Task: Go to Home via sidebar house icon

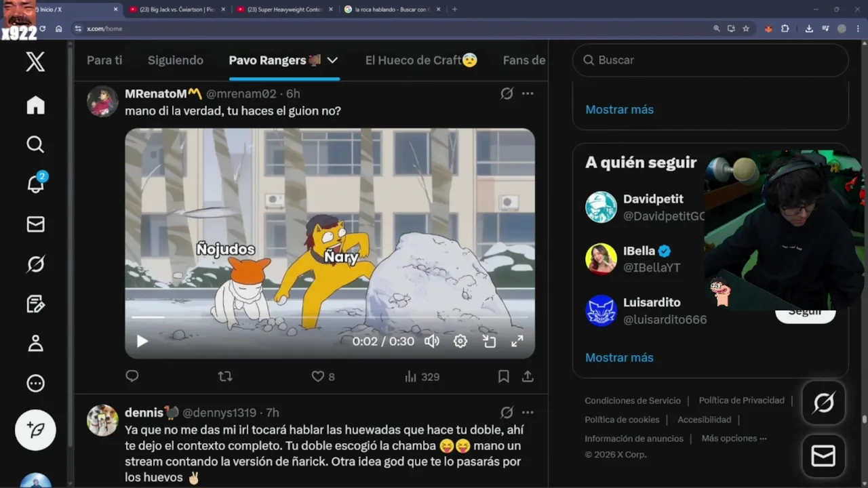Action: (35, 105)
